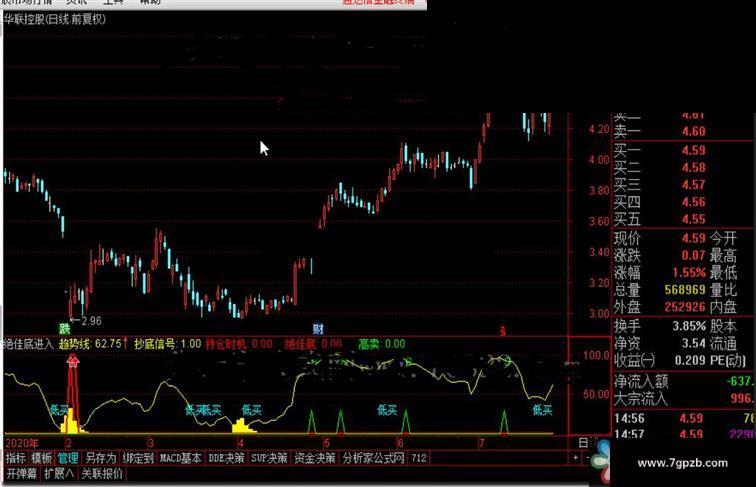Click the 另存为 button
This screenshot has width=756, height=487.
tap(100, 458)
